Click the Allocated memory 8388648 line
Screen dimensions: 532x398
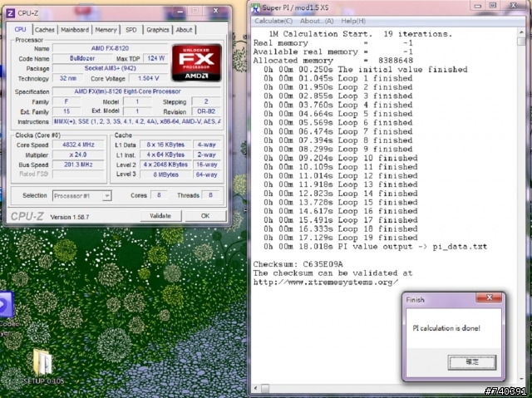332,61
